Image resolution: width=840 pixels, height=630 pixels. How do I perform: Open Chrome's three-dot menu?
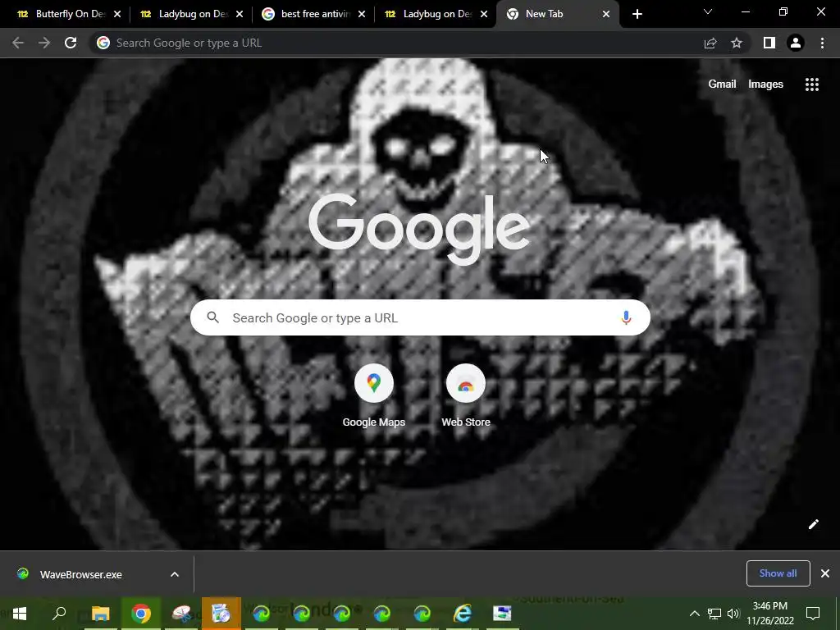click(822, 43)
